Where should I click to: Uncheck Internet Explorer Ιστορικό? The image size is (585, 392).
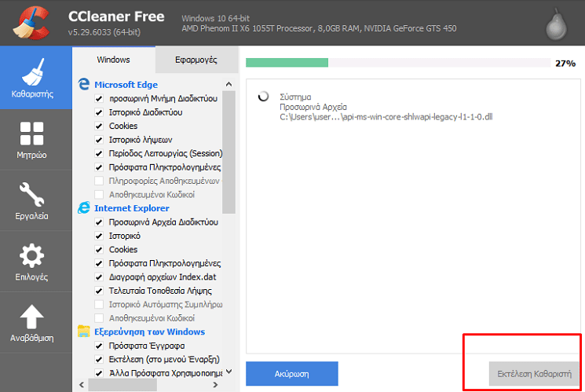click(x=99, y=236)
